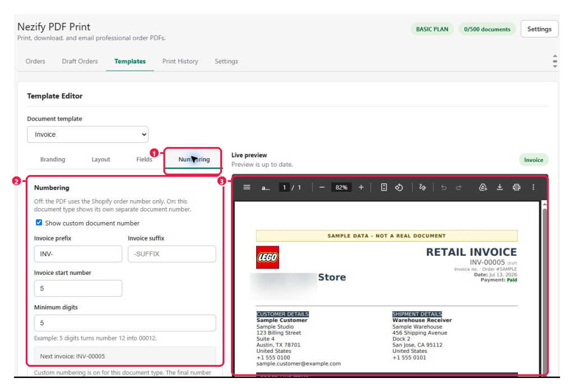Click the Sample Customer name

pyautogui.click(x=282, y=320)
